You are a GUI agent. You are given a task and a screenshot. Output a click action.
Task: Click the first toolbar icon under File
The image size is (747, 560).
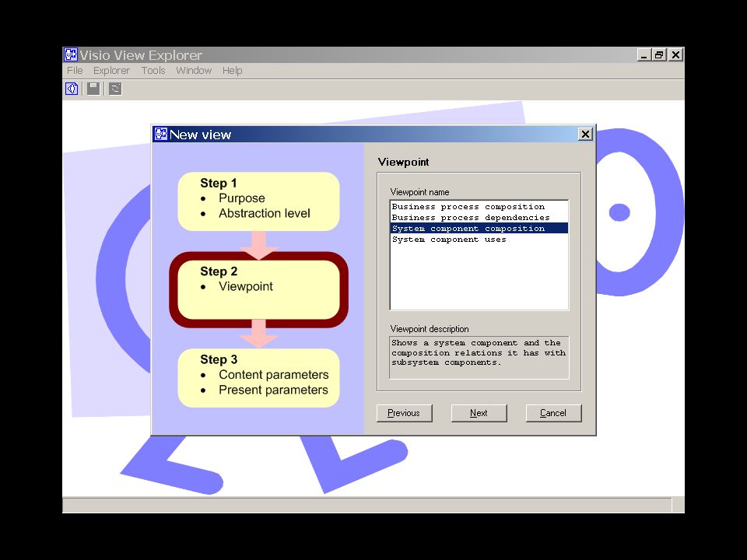coord(72,89)
